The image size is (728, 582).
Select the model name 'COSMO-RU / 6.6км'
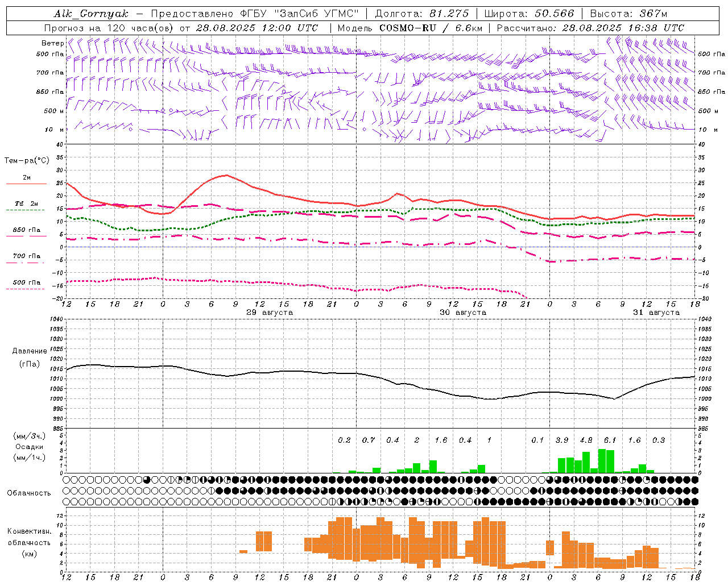point(431,28)
